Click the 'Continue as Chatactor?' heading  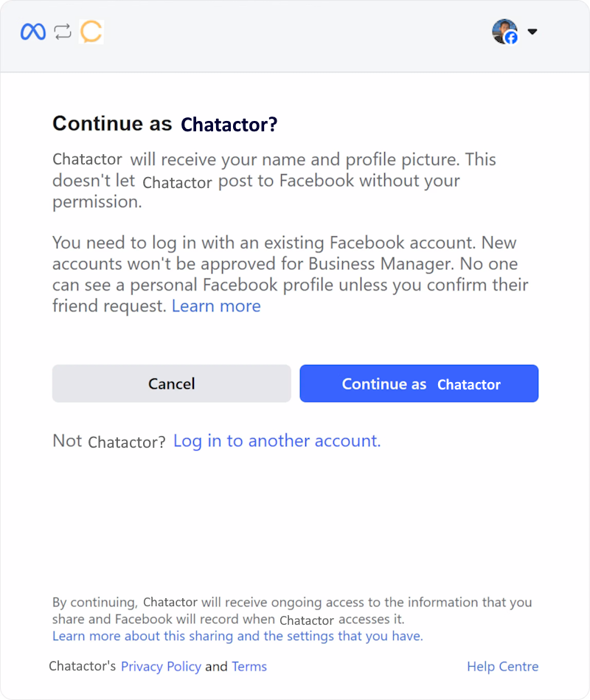[x=164, y=124]
